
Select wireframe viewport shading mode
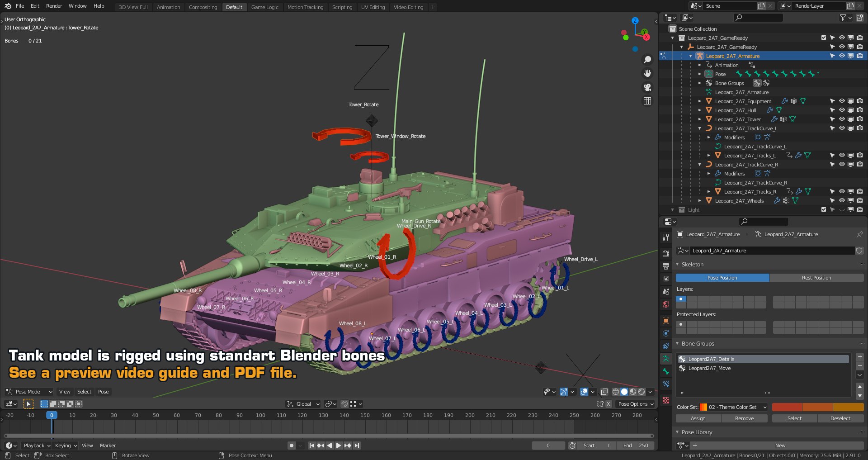tap(616, 392)
